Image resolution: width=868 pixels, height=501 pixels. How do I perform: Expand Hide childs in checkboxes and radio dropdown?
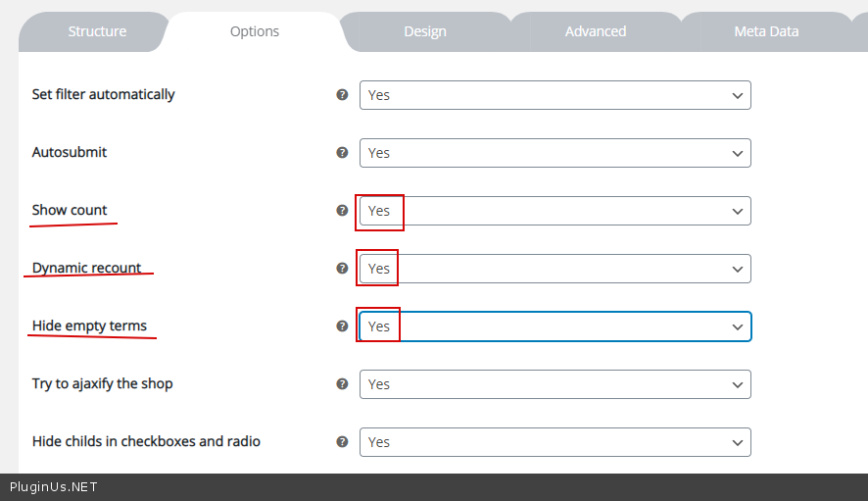pyautogui.click(x=555, y=442)
